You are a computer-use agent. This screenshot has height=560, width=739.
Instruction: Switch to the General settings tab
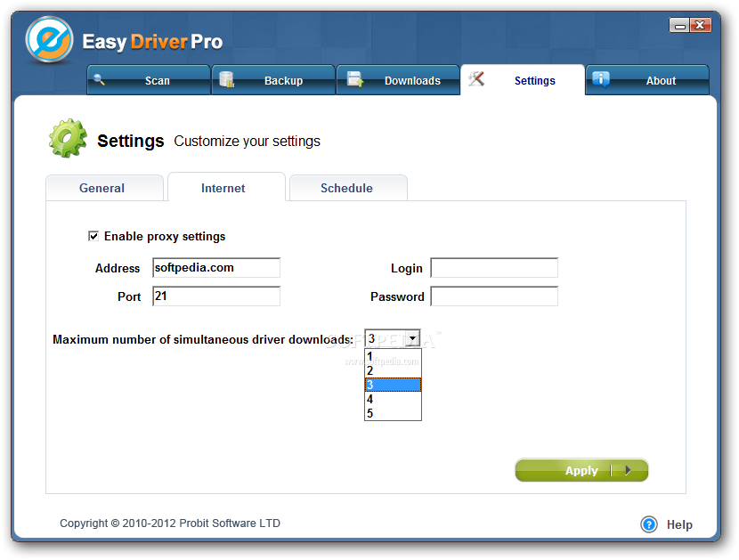[x=105, y=188]
